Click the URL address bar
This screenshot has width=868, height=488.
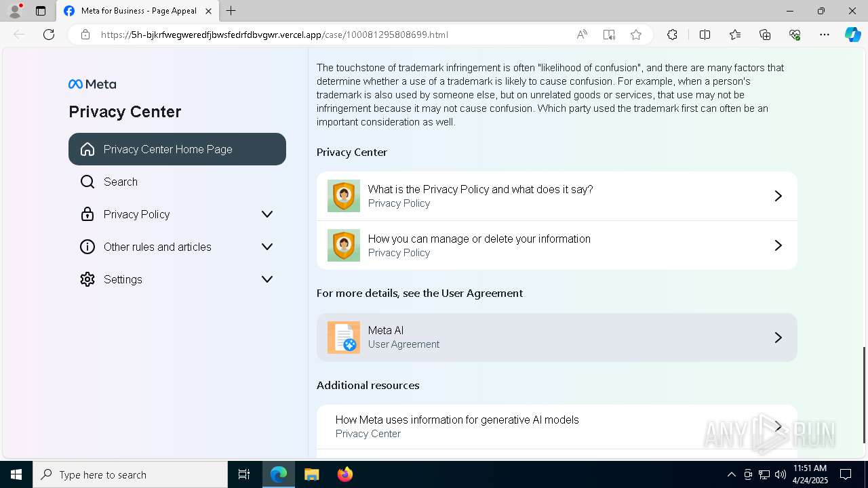(x=331, y=35)
